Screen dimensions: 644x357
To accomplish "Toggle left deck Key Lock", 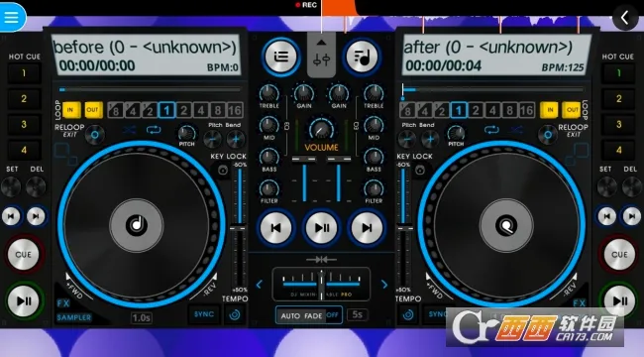I will [223, 170].
